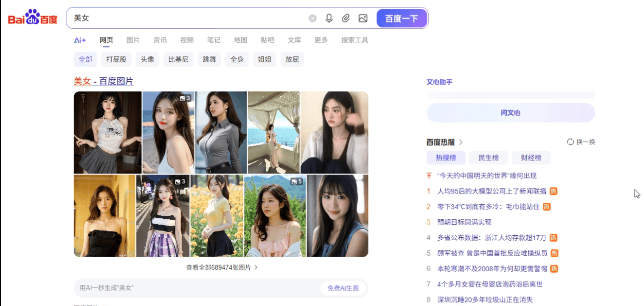Toggle the 全部 filter chip
Screen dimensions: 644x306
pyautogui.click(x=85, y=59)
